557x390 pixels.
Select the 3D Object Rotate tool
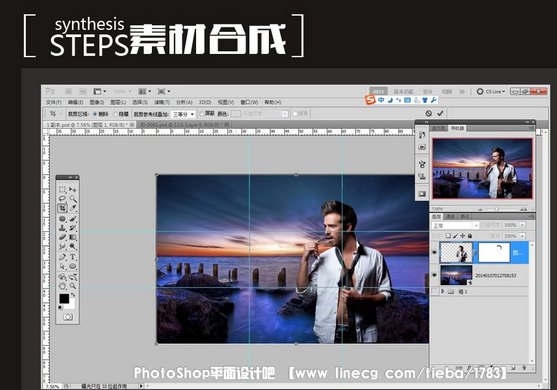pyautogui.click(x=63, y=277)
